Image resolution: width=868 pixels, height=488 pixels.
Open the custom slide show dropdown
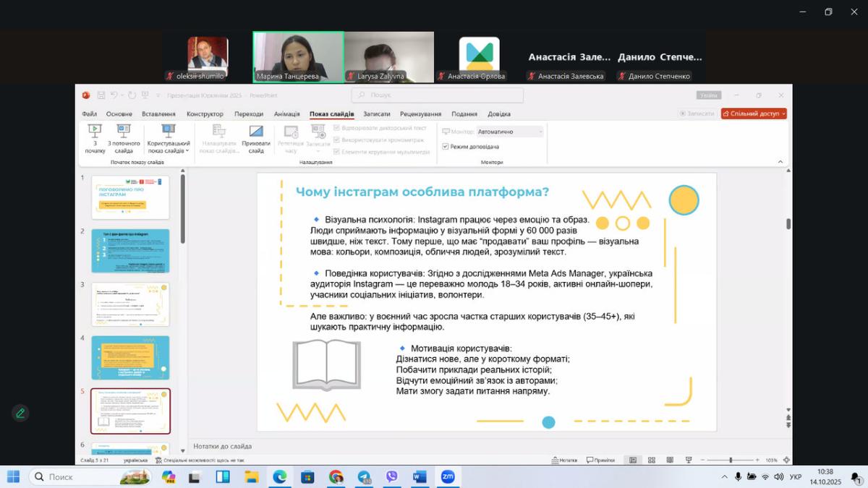click(169, 137)
